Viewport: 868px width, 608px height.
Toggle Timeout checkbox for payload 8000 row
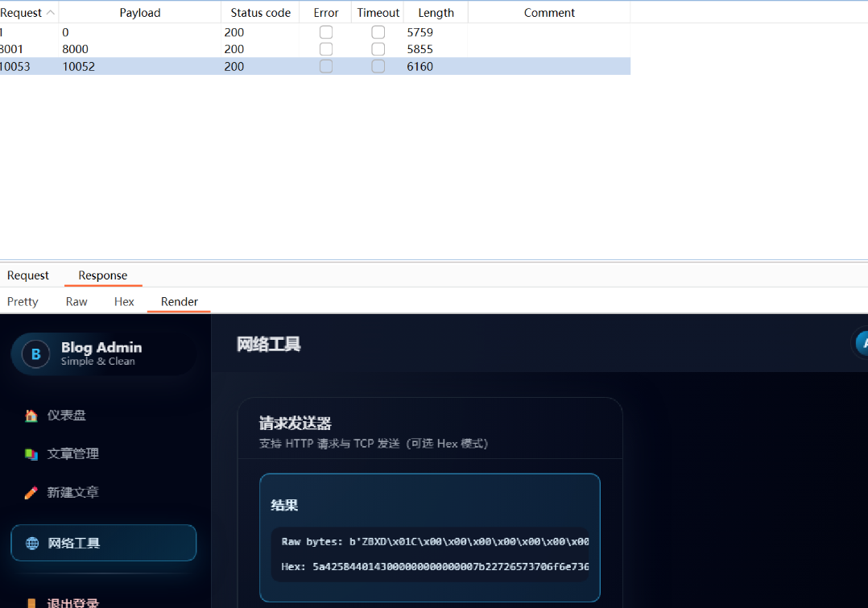click(x=378, y=49)
